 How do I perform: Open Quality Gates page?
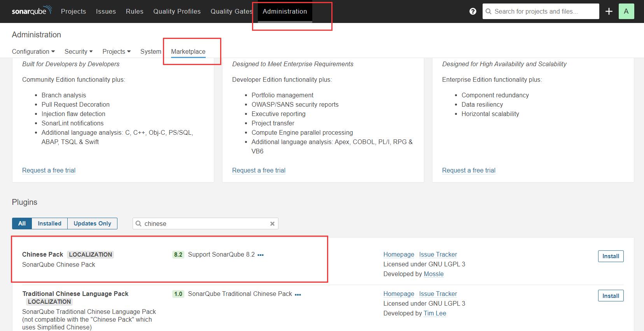pyautogui.click(x=232, y=11)
